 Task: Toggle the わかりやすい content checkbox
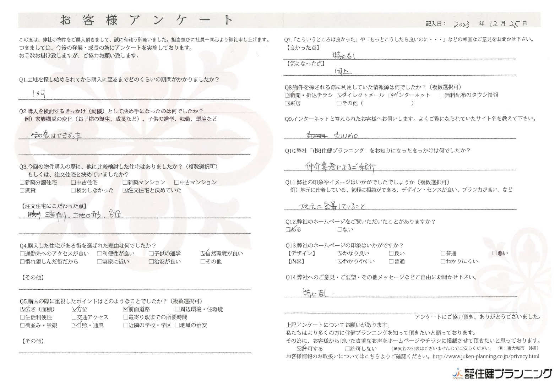340,262
